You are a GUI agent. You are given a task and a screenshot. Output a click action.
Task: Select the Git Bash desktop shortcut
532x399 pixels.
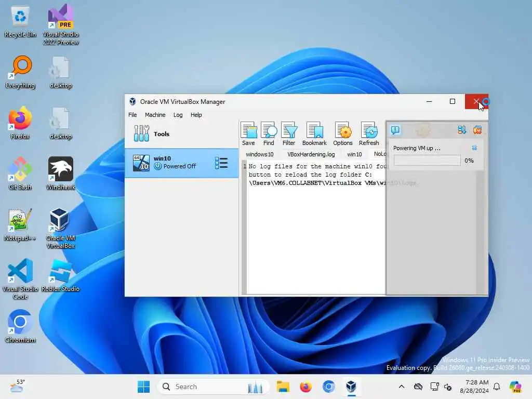coord(20,174)
